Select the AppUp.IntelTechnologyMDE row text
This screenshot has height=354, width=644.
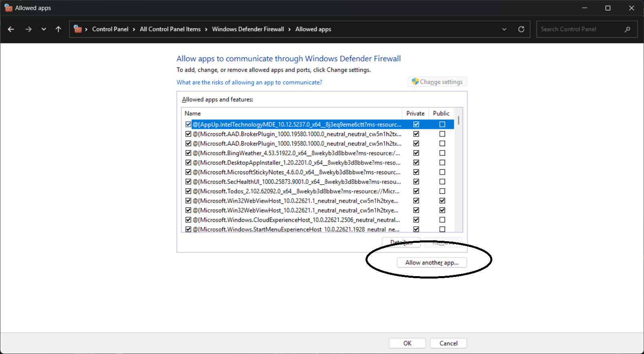point(297,124)
